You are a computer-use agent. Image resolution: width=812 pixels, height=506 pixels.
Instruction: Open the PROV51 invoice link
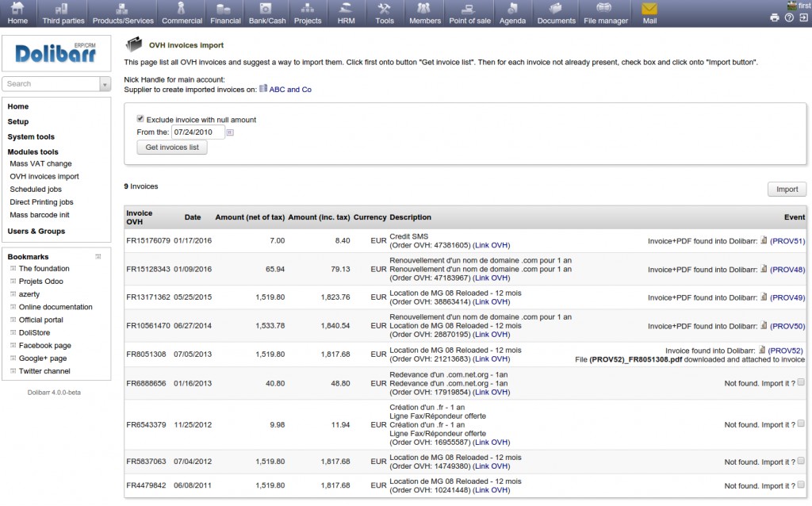tap(787, 241)
